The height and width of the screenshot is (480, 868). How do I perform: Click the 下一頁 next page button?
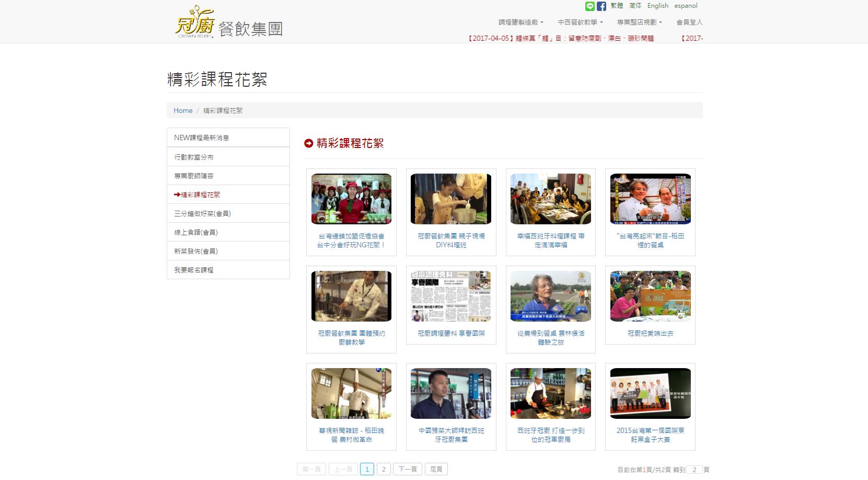coord(408,469)
